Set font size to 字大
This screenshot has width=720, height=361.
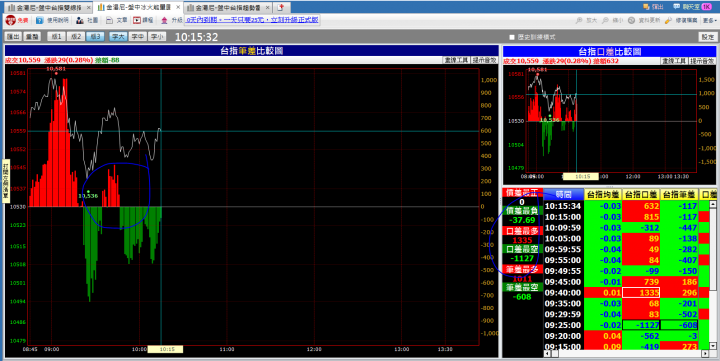118,37
